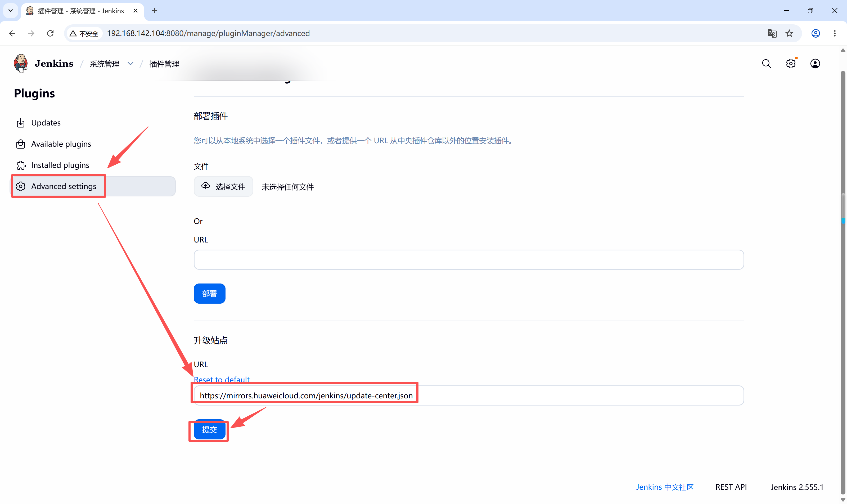Viewport: 847px width, 504px height.
Task: Click the 选择文件 upload button
Action: pyautogui.click(x=223, y=186)
